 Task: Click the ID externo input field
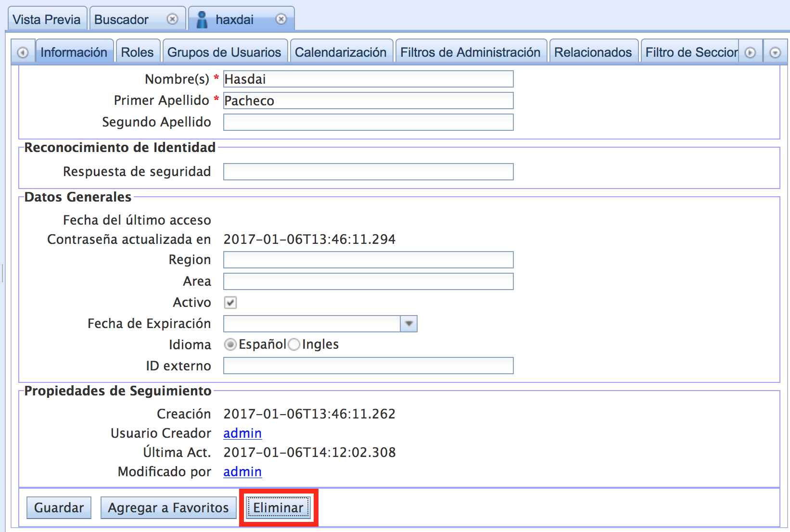click(x=369, y=366)
